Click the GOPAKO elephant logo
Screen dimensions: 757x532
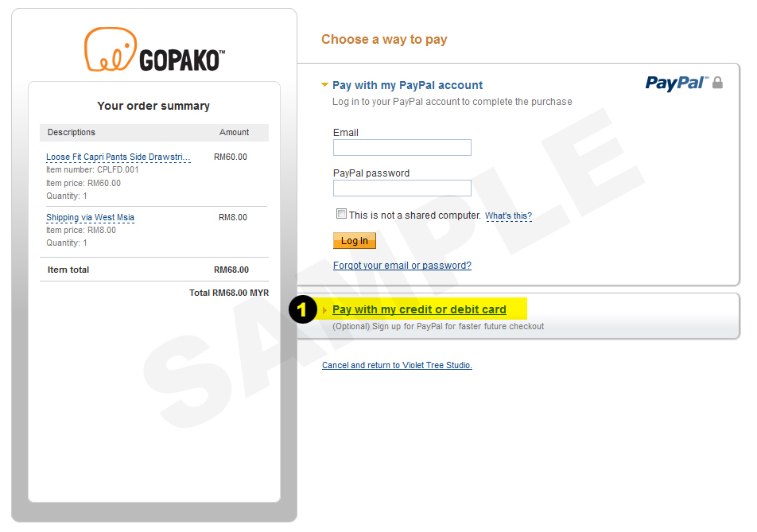coord(154,50)
